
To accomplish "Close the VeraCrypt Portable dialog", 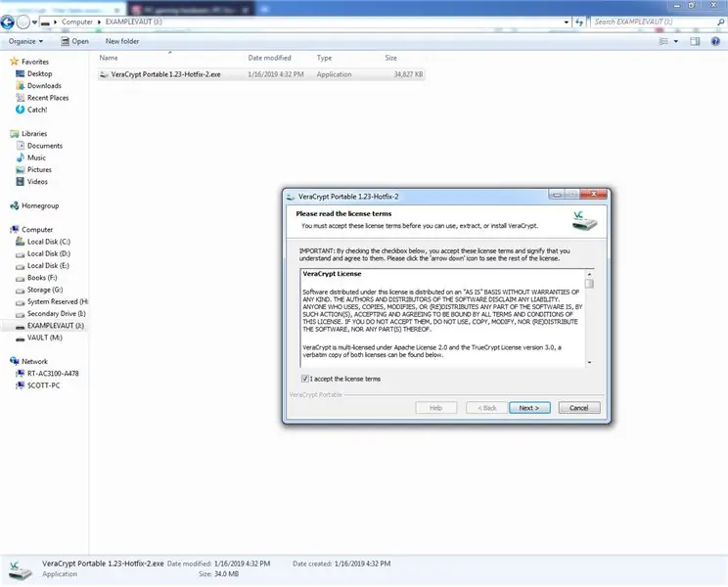I will 593,194.
